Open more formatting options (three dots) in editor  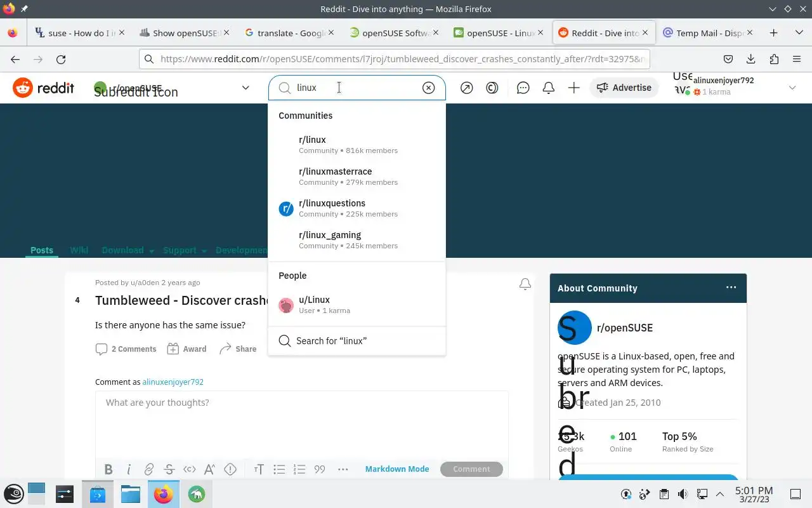[343, 469]
